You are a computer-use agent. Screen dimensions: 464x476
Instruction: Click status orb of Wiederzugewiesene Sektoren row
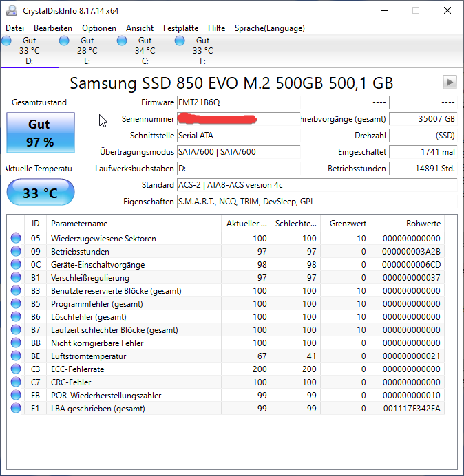point(16,238)
